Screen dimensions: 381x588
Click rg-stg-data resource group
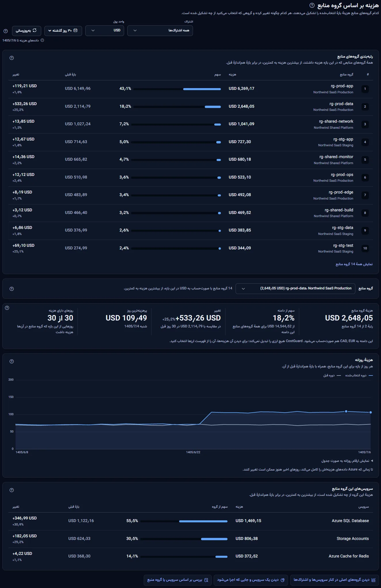pos(342,228)
